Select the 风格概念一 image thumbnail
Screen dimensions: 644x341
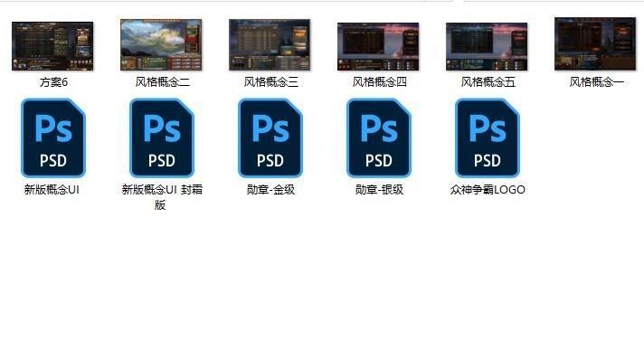point(595,43)
